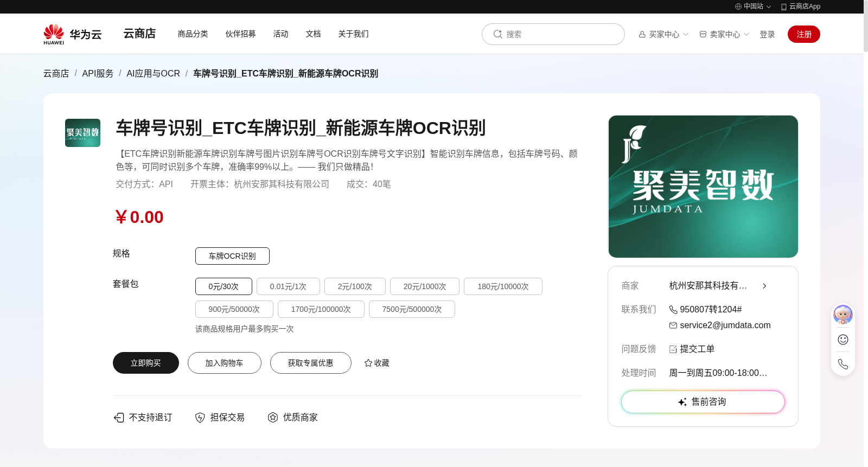Expand the 中国站 region dropdown
The width and height of the screenshot is (868, 467).
pos(769,7)
